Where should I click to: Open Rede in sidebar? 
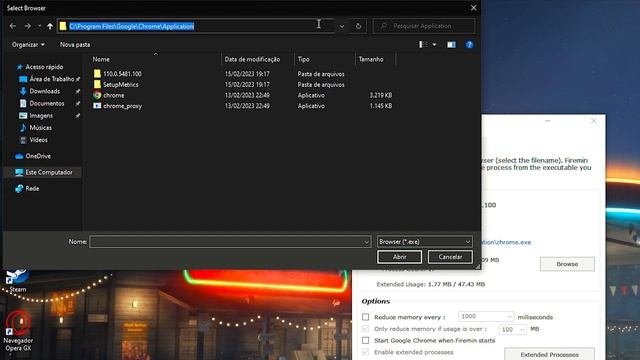click(32, 189)
